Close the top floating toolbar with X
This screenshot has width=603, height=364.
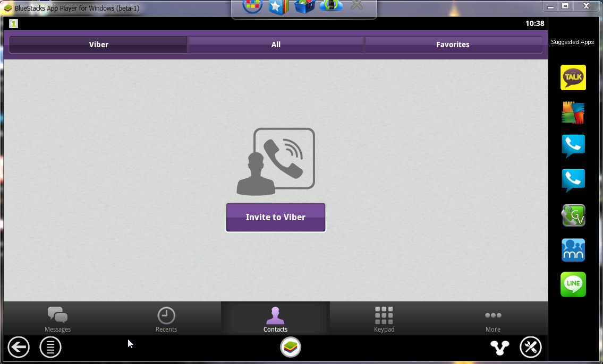(x=357, y=5)
